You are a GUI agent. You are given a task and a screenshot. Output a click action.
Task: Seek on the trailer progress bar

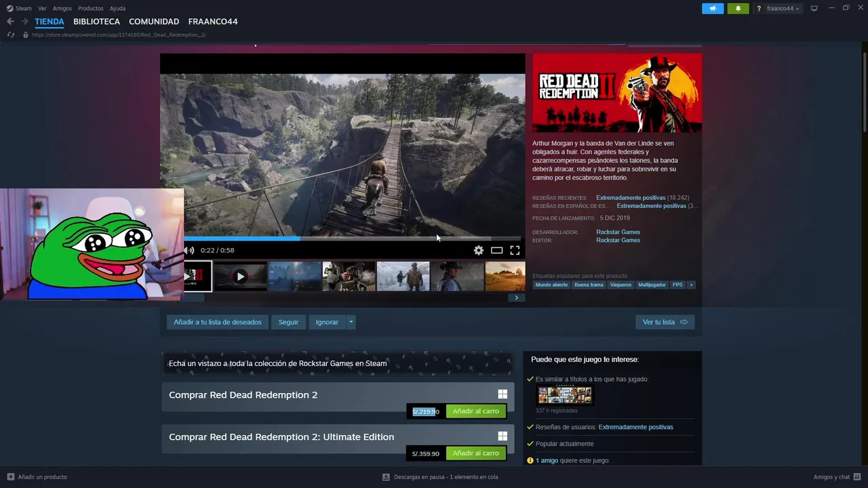tap(353, 239)
